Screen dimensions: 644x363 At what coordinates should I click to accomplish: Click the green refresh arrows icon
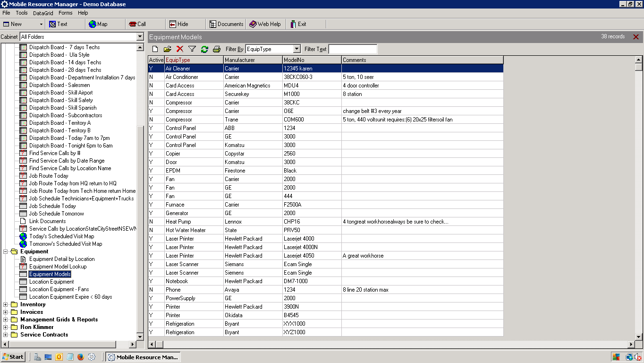tap(204, 49)
